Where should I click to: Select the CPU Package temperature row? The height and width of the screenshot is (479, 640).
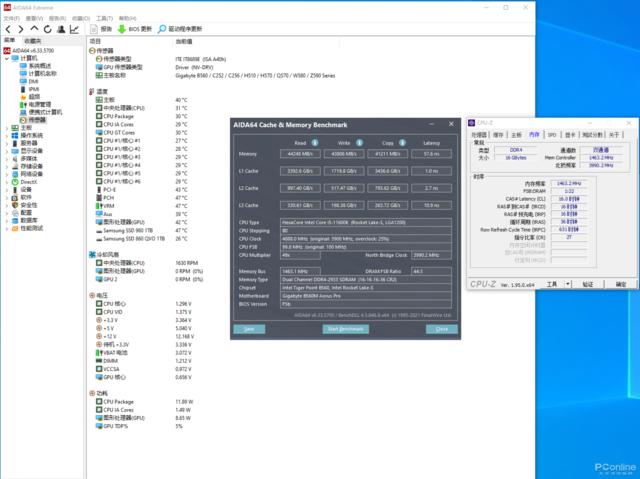coord(141,116)
